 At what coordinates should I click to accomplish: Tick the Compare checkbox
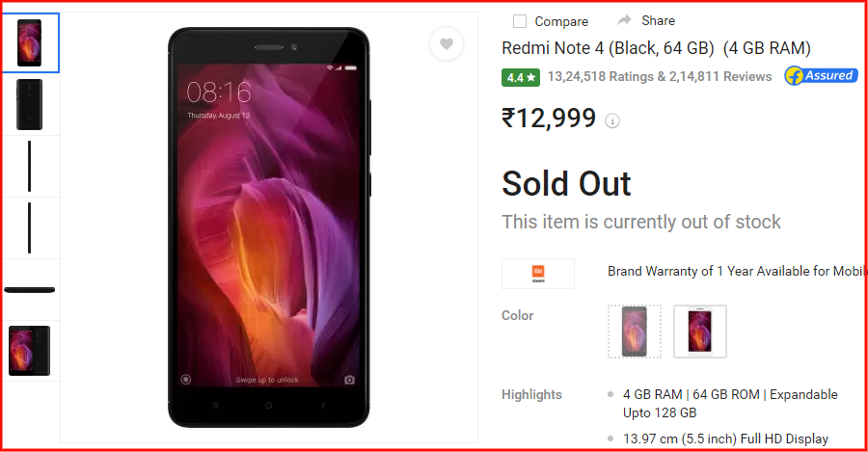520,21
